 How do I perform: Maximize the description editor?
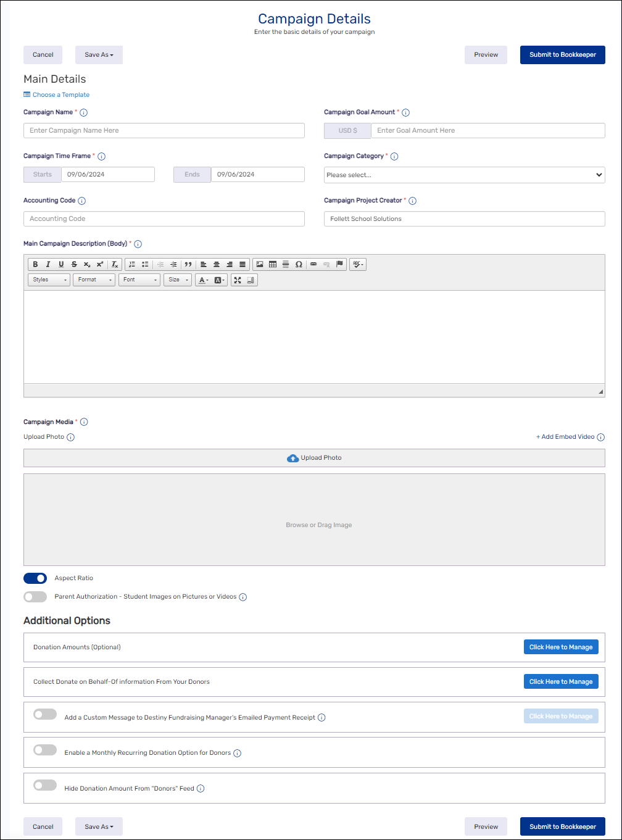(x=238, y=280)
